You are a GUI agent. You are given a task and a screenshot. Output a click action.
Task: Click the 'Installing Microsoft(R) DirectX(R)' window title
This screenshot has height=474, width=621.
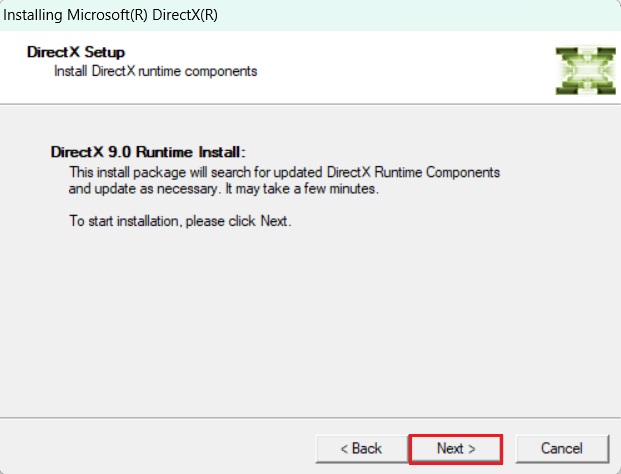[x=110, y=15]
